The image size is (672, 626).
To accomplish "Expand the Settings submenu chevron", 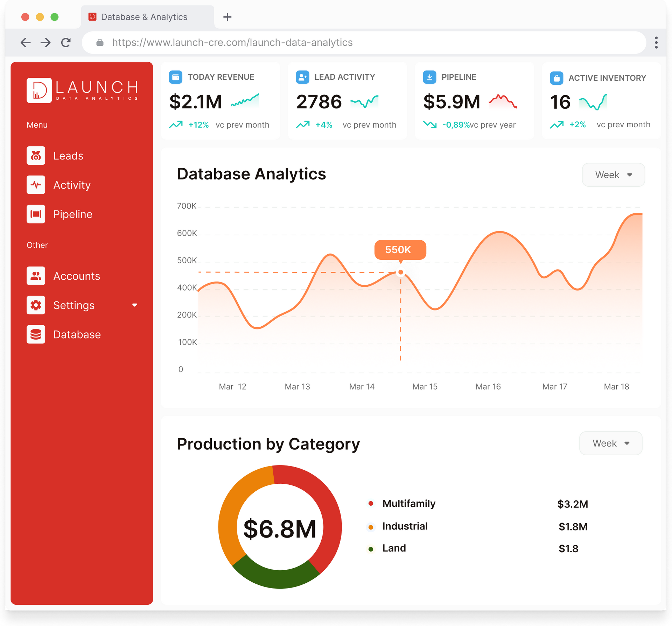I will click(135, 305).
